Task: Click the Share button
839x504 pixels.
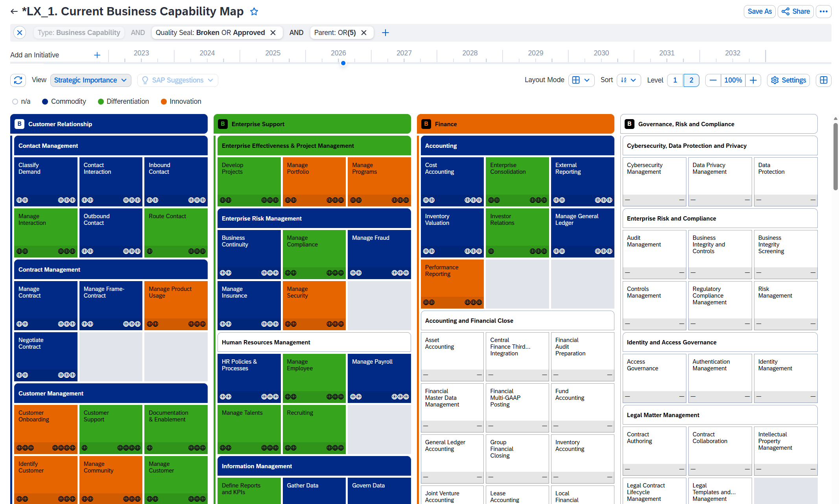Action: point(795,11)
